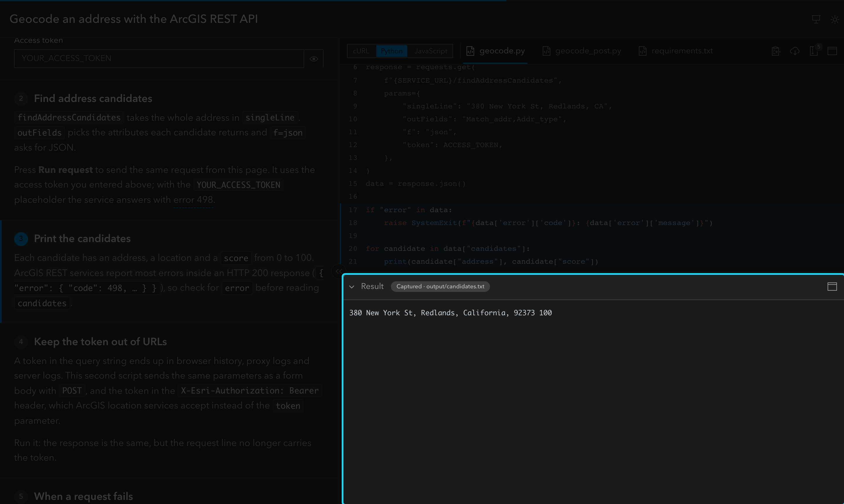Click code line 18 raise SystemExit
This screenshot has width=844, height=504.
coord(548,223)
